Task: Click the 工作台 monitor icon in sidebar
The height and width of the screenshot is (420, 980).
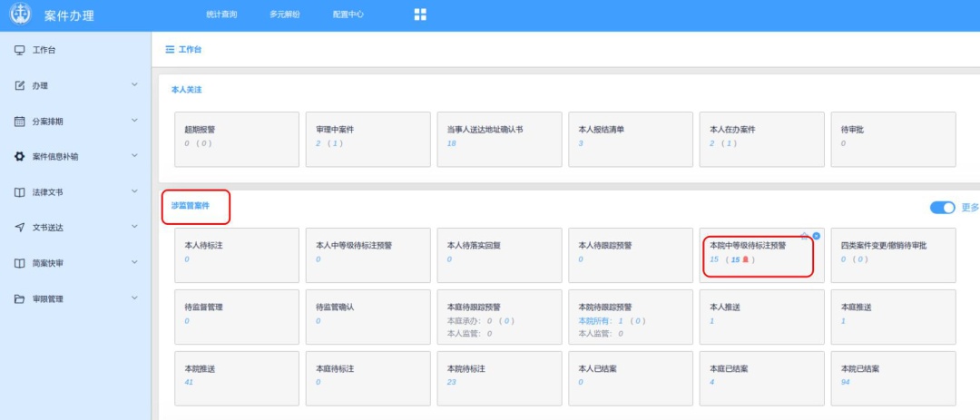Action: click(19, 50)
